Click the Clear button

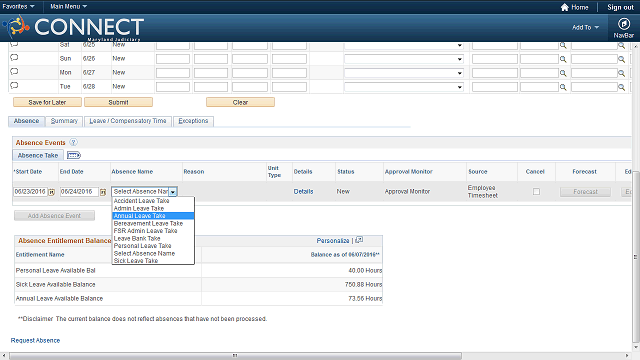point(240,102)
